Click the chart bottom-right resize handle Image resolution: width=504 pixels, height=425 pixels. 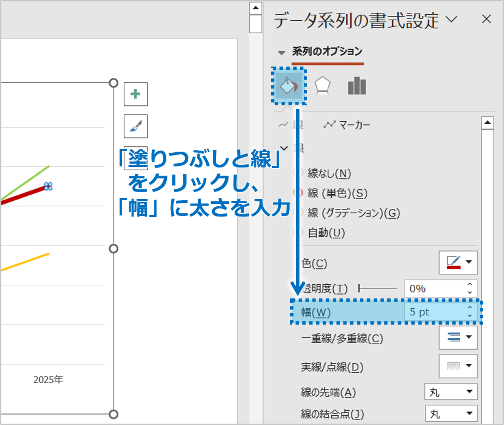tap(113, 414)
